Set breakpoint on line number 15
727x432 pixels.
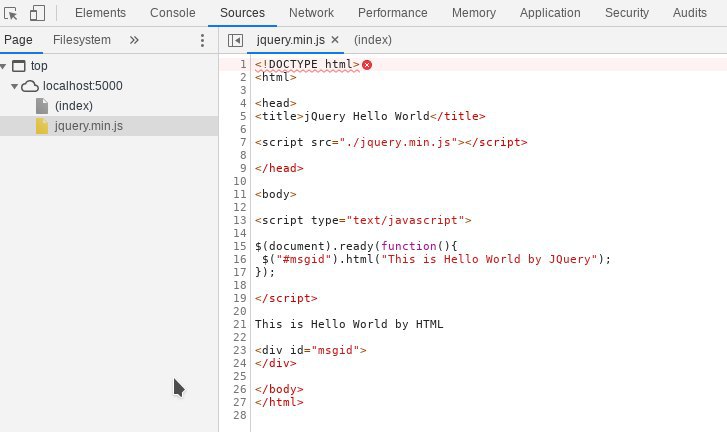click(240, 246)
